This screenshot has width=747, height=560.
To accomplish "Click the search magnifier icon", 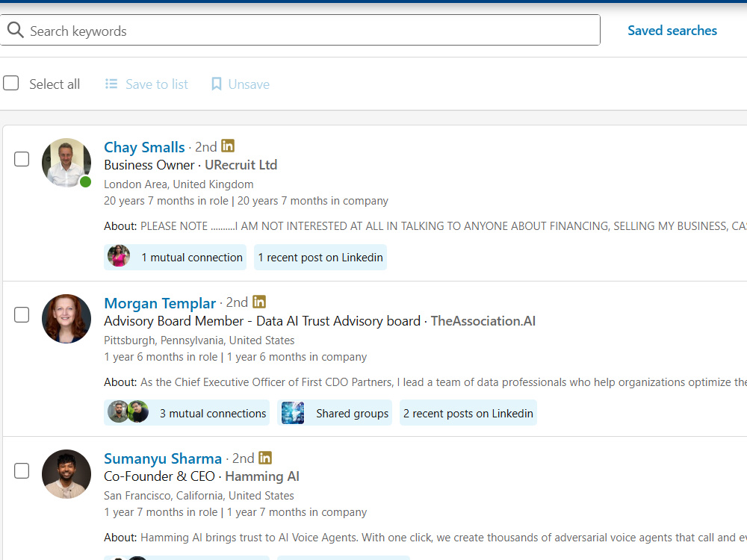I will click(15, 30).
